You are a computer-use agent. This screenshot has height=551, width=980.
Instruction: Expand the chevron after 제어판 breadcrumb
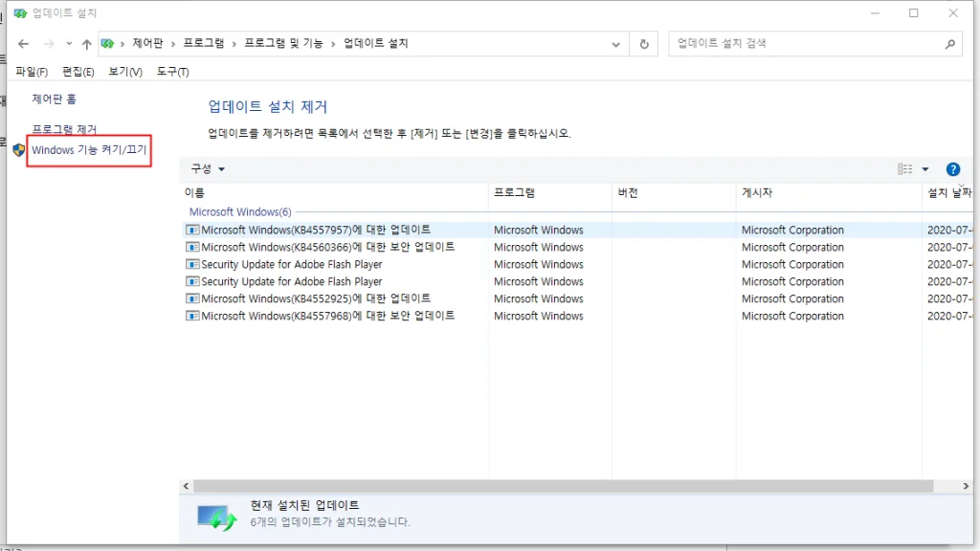click(x=173, y=44)
